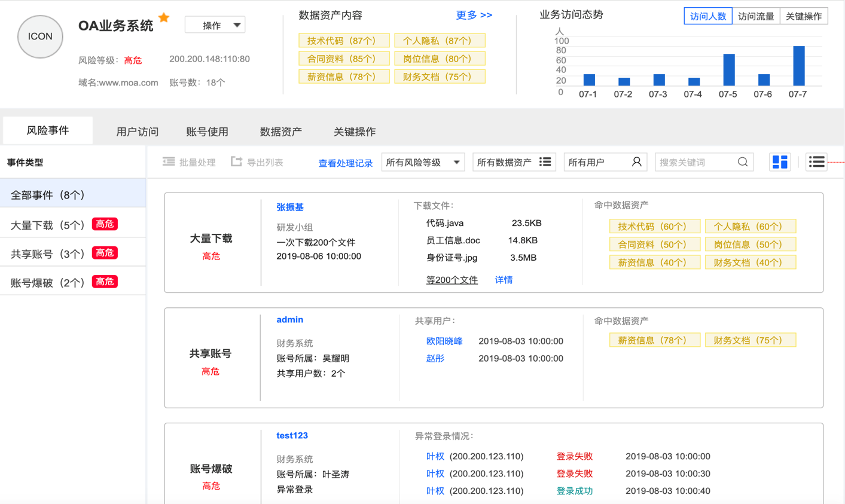The image size is (845, 504).
Task: Click 岗位信息（50个）tag
Action: point(751,245)
